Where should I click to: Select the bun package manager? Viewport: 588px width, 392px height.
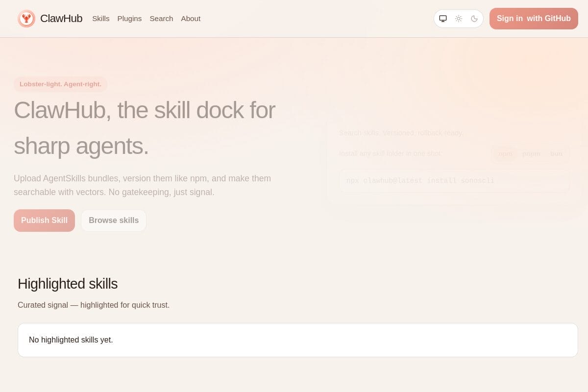point(556,153)
